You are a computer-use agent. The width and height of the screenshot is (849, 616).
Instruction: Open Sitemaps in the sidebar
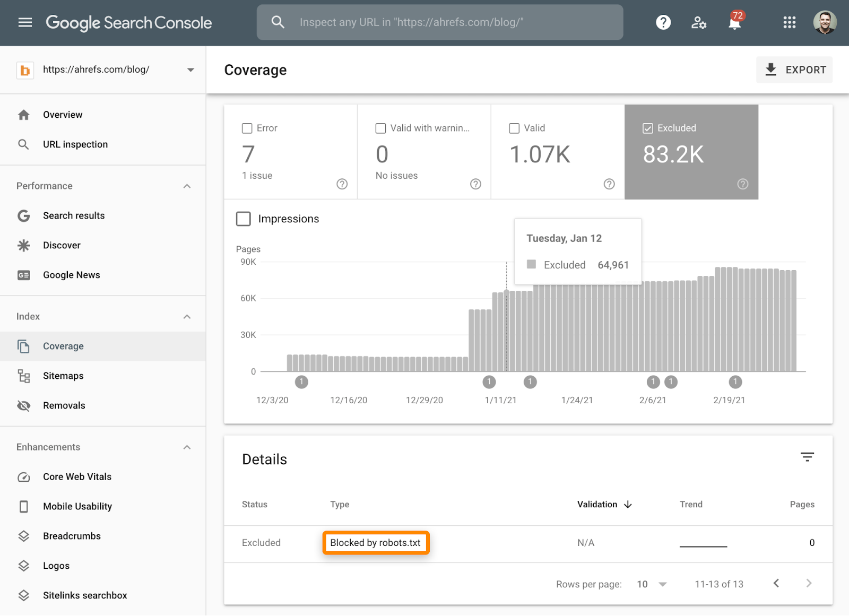[x=63, y=376]
